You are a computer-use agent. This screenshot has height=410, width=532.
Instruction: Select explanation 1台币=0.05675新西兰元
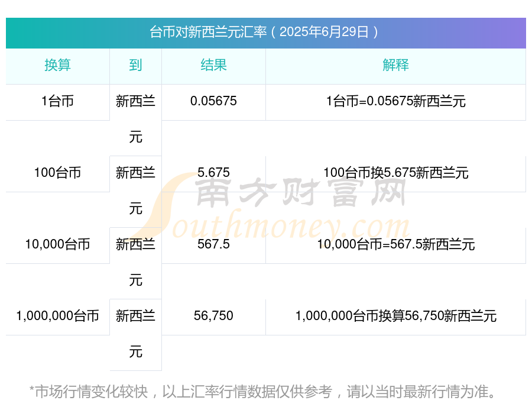coord(395,101)
